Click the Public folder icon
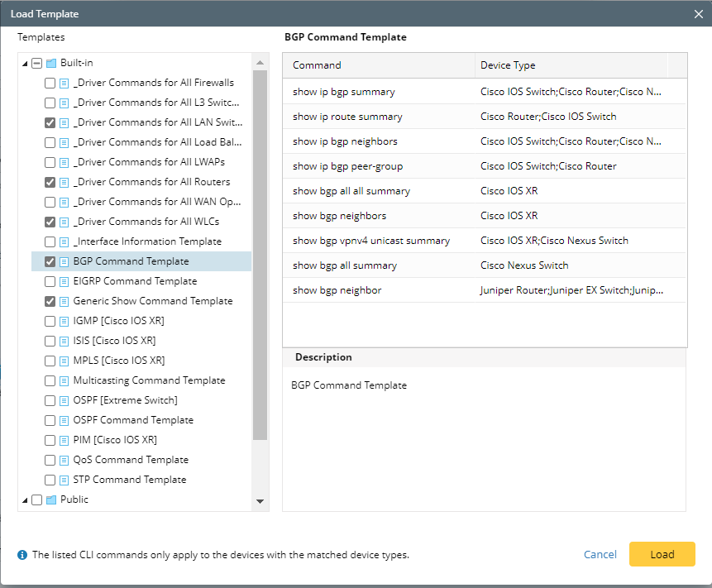The width and height of the screenshot is (712, 588). click(50, 500)
